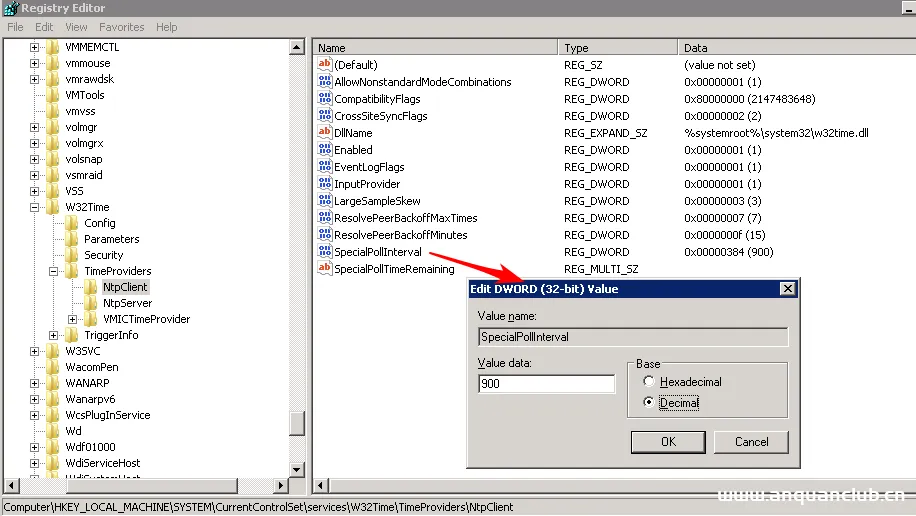Expand the VMICTimeProvider tree node

pyautogui.click(x=73, y=319)
